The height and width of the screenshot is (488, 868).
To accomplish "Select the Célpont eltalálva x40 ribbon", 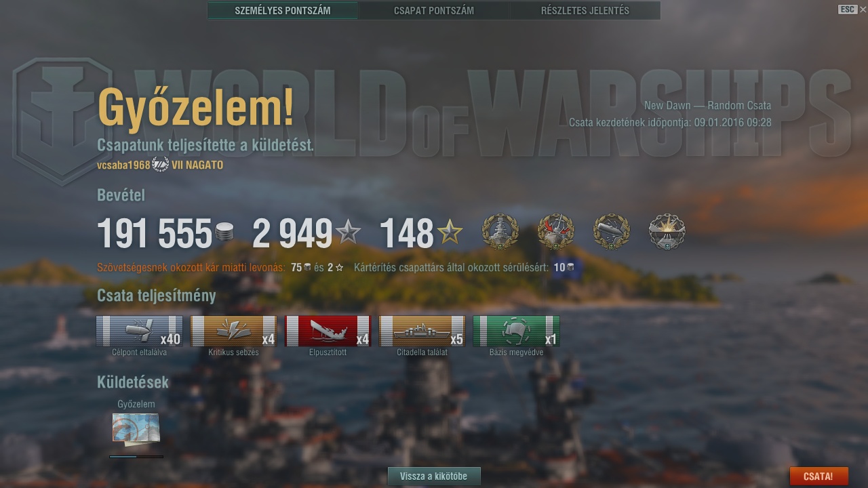I will (x=139, y=331).
